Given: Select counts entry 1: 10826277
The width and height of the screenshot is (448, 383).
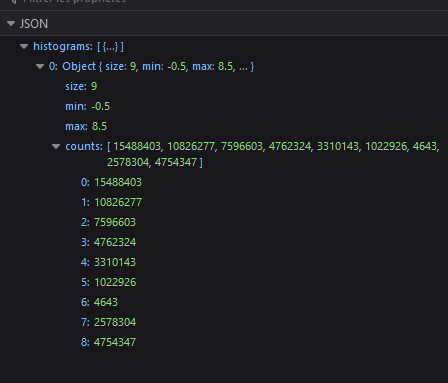Looking at the screenshot, I should click(x=224, y=202).
